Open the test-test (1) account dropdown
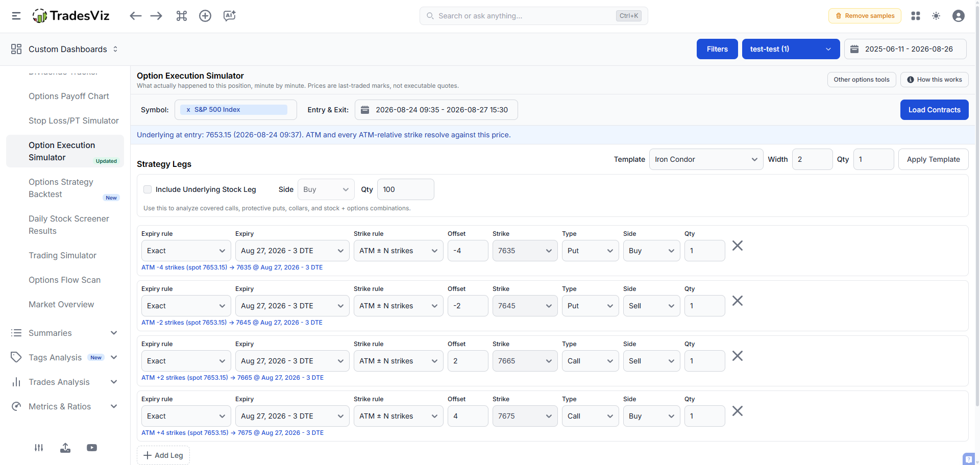This screenshot has height=465, width=980. [791, 49]
